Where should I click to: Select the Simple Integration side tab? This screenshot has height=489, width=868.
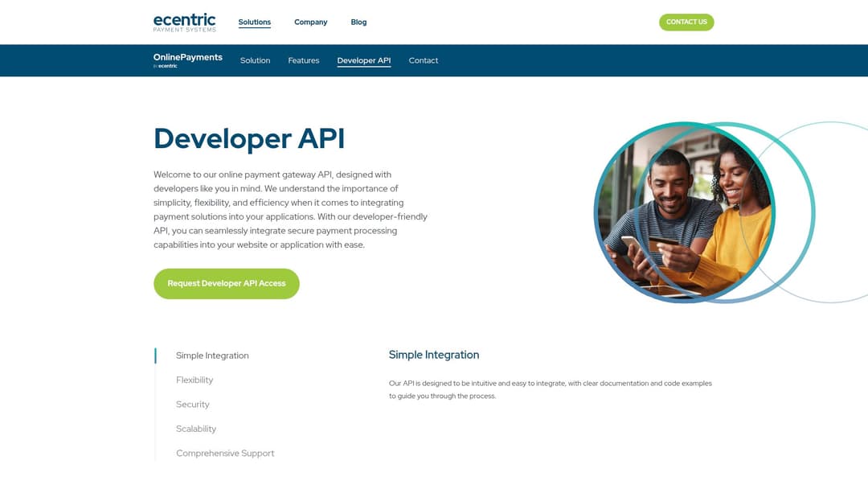tap(212, 355)
